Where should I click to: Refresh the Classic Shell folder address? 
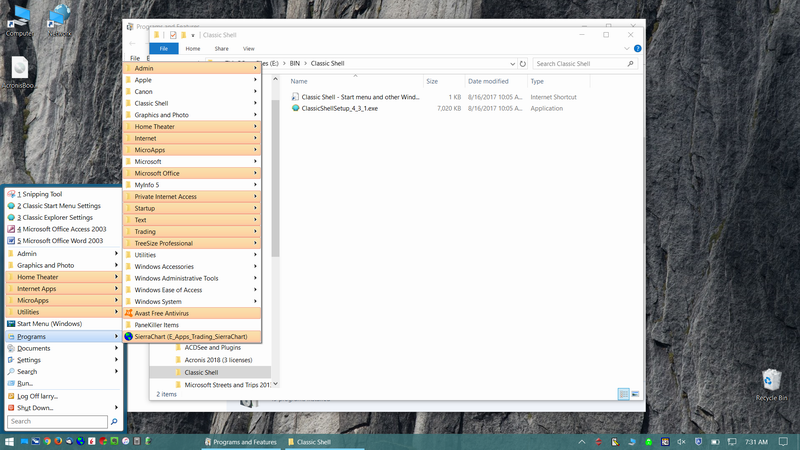(x=522, y=64)
